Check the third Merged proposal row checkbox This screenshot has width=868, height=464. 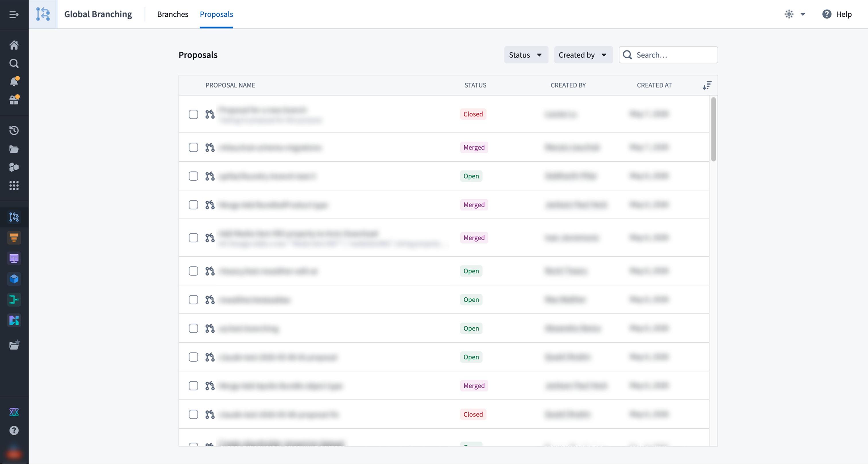pyautogui.click(x=193, y=238)
